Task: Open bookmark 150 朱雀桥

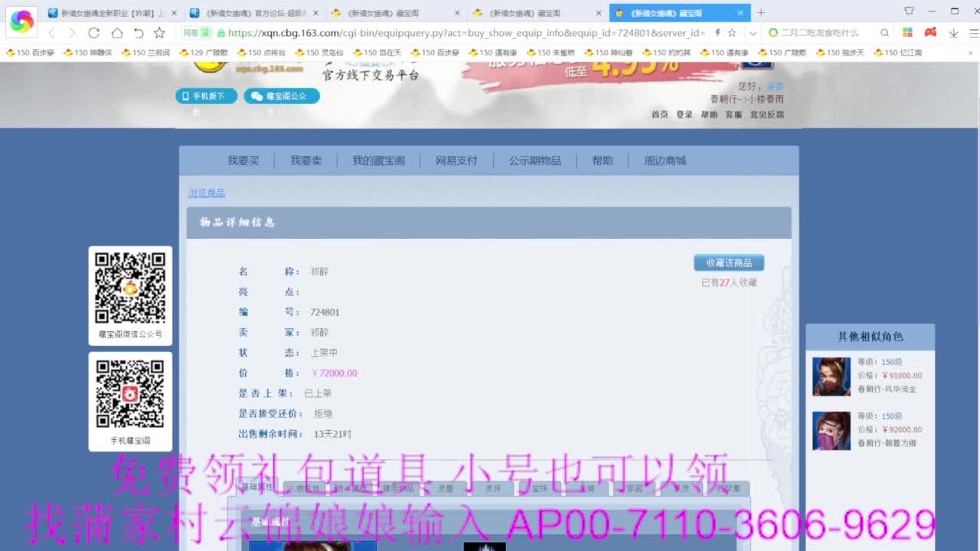Action: coord(550,53)
